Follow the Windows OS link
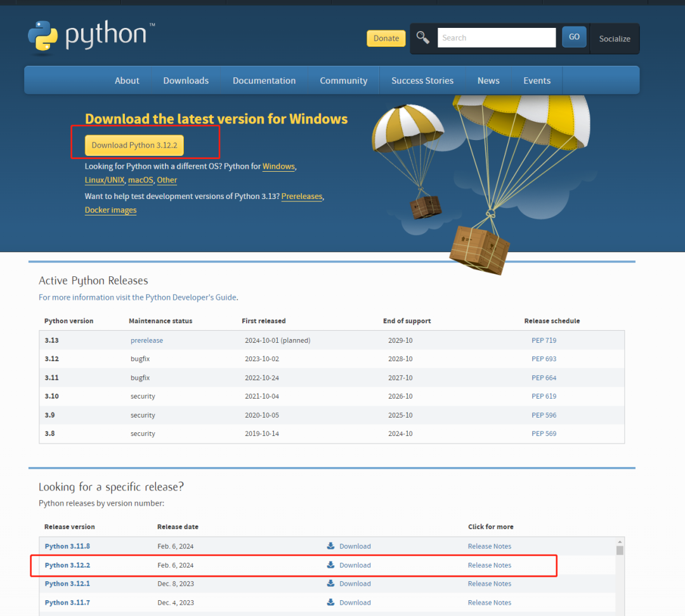The height and width of the screenshot is (616, 685). tap(278, 166)
